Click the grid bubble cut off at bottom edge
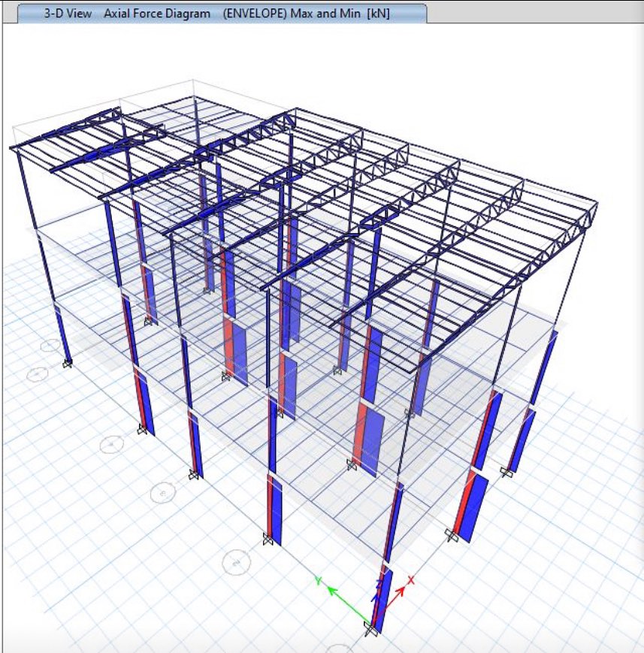 click(340, 648)
